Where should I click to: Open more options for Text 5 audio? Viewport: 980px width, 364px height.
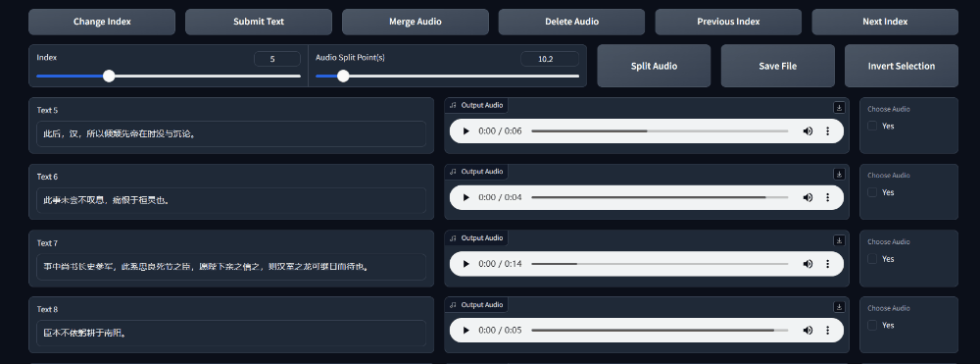point(827,131)
